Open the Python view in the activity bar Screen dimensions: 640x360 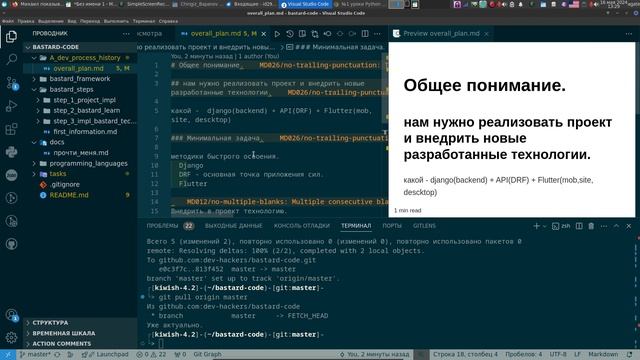(x=11, y=152)
